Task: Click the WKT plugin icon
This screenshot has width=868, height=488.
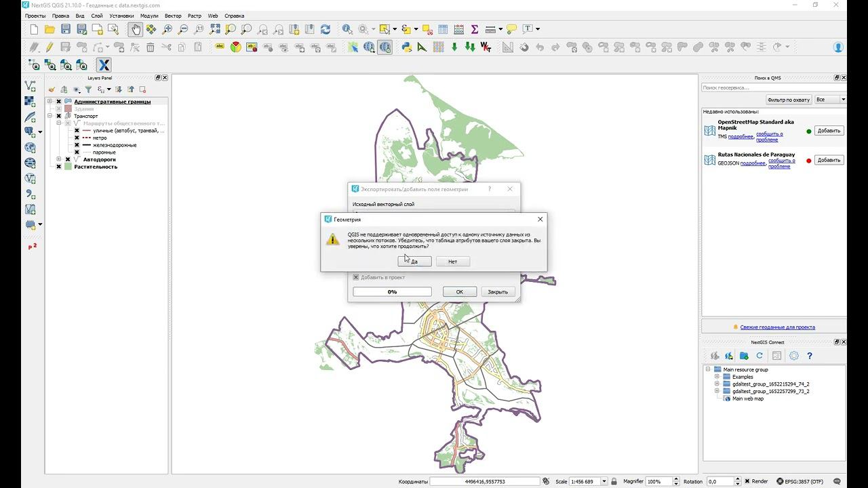Action: (486, 47)
